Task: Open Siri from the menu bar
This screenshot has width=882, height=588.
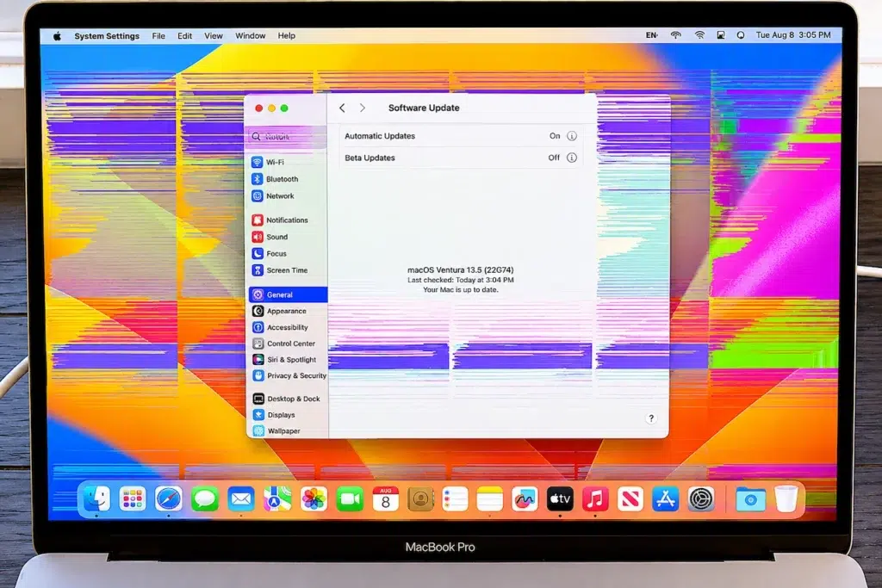Action: 741,34
